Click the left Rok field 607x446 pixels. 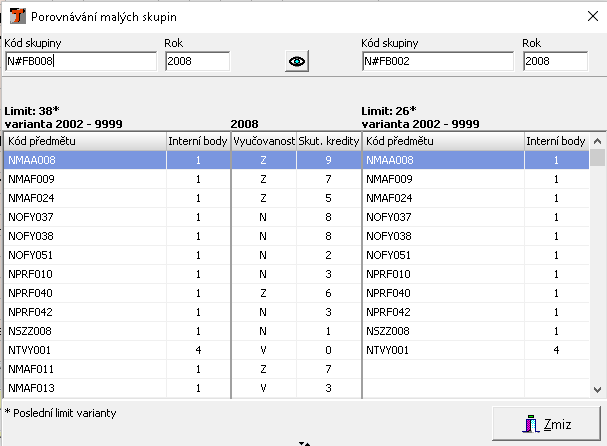(x=197, y=61)
